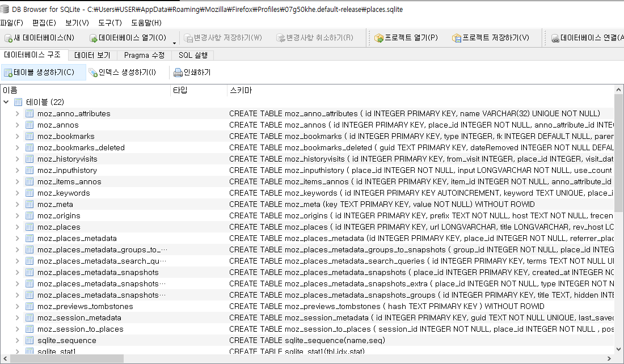The height and width of the screenshot is (364, 624).
Task: Click the DB Browser for SQLite title-bar icon
Action: click(x=5, y=9)
